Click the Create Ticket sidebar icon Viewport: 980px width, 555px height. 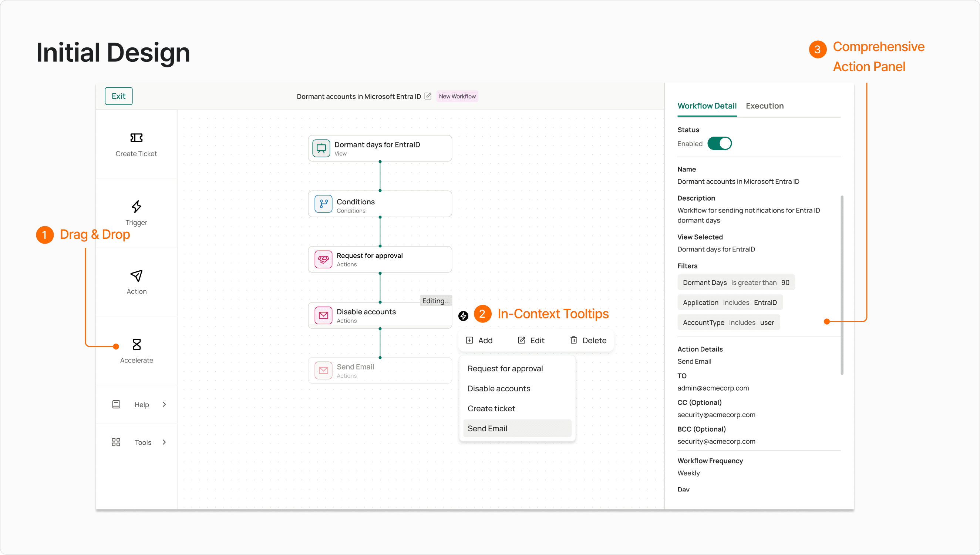click(x=137, y=138)
